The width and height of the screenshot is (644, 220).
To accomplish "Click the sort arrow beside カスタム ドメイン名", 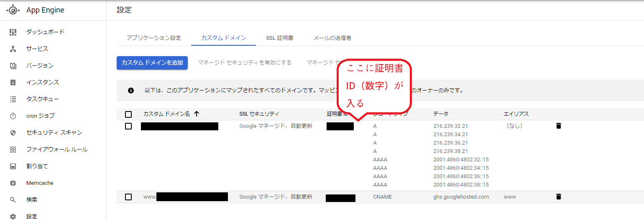I will pyautogui.click(x=197, y=114).
